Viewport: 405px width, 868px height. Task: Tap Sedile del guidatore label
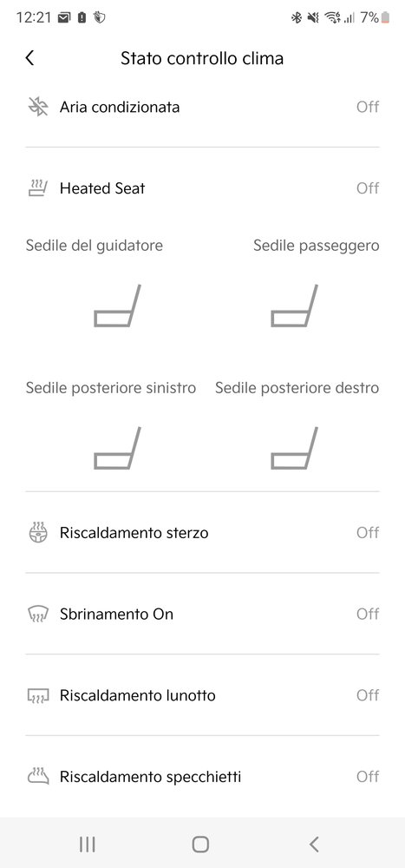[x=94, y=246]
